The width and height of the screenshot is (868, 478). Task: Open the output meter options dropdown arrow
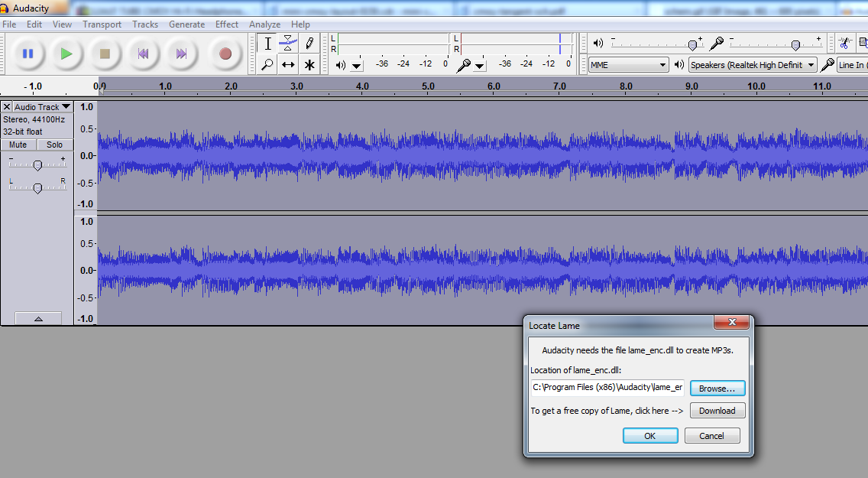pos(357,66)
